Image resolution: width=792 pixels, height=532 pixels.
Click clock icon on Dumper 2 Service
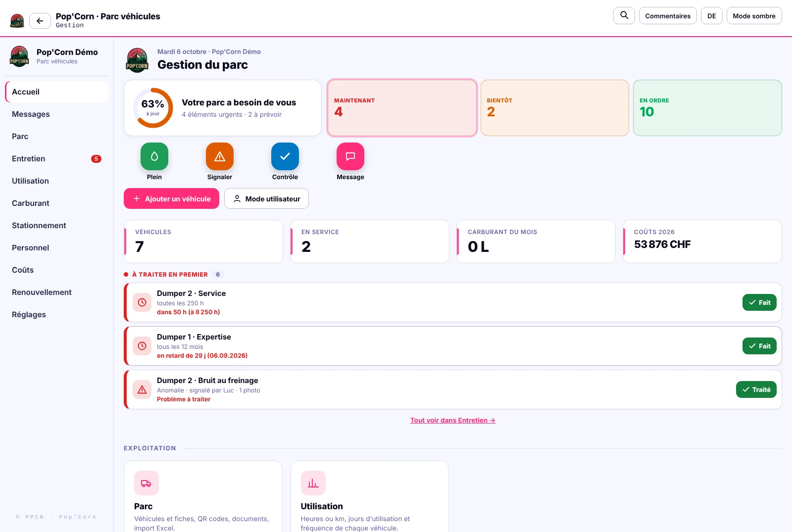coord(142,302)
